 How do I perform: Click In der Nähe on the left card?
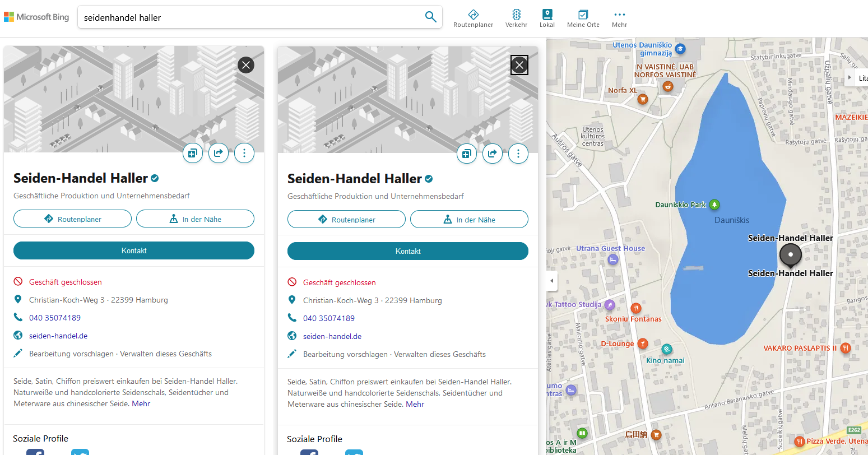click(x=195, y=219)
